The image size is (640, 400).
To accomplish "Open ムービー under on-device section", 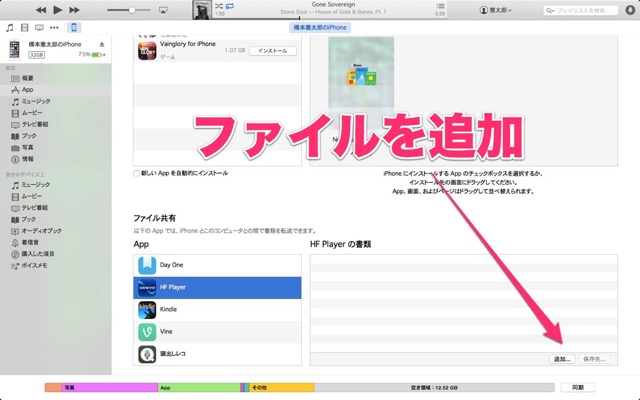I will click(56, 196).
